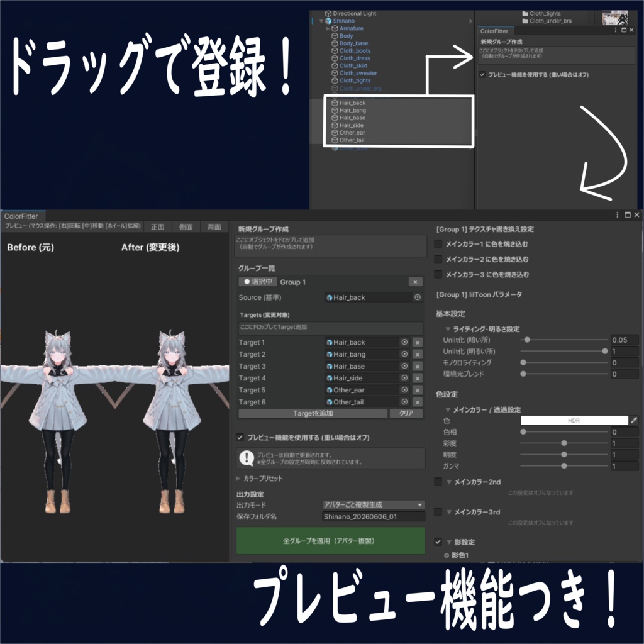The width and height of the screenshot is (644, 644).
Task: Click 保存フォルダ名 field Shinano_20260606_01
Action: (x=374, y=516)
